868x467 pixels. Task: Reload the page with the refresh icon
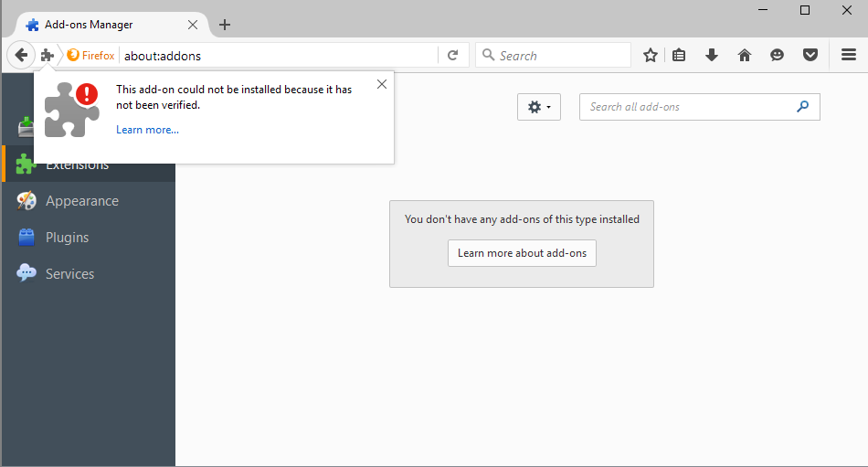[453, 56]
